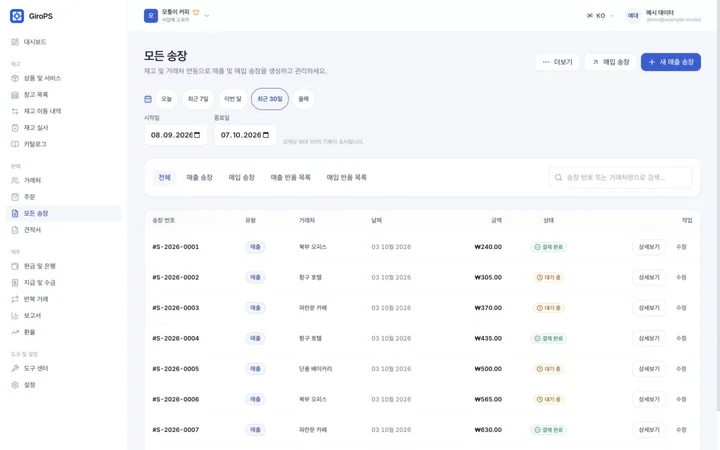Click the 매입 송장 button at top
The height and width of the screenshot is (450, 720).
(611, 62)
